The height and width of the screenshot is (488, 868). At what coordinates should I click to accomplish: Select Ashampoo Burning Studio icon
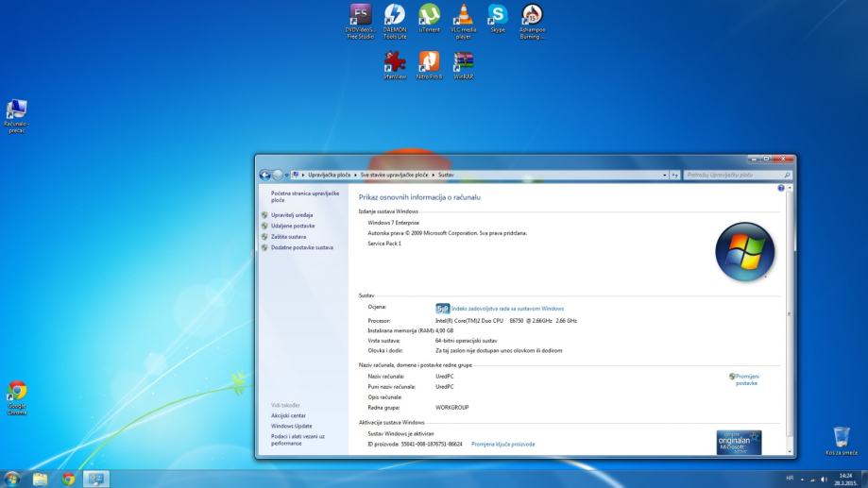click(532, 16)
